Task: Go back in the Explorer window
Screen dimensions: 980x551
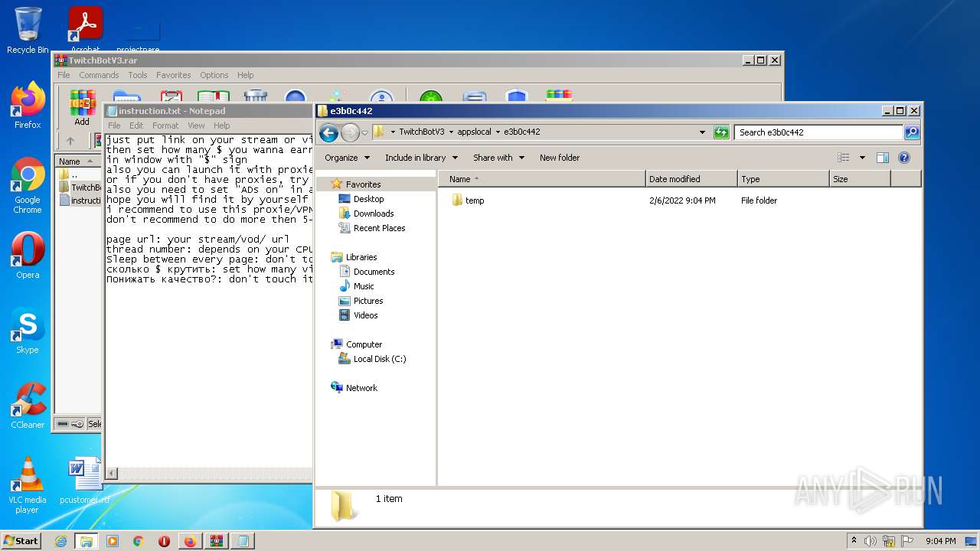Action: tap(328, 132)
